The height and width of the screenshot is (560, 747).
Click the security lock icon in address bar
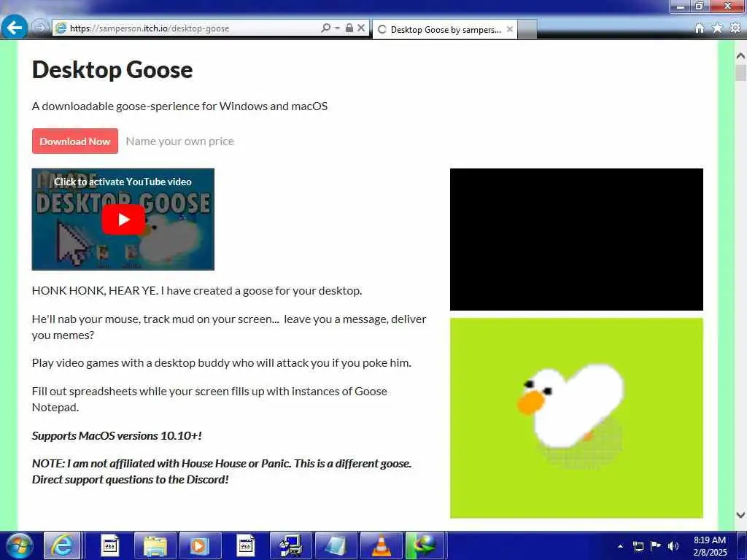click(349, 28)
